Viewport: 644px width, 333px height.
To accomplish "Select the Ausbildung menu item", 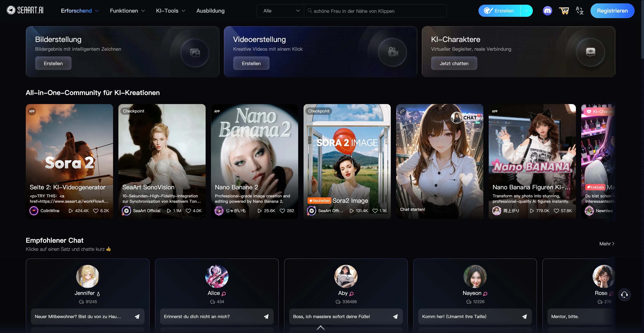I will point(210,11).
